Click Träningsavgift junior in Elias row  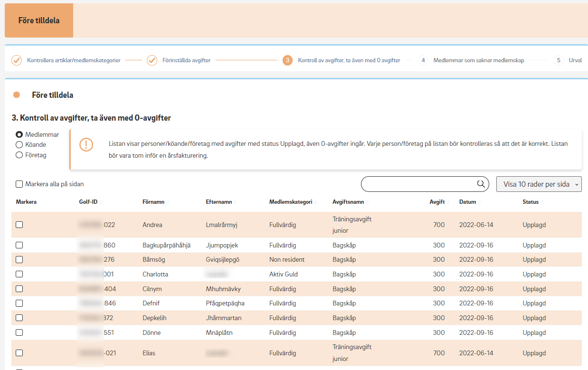(352, 353)
